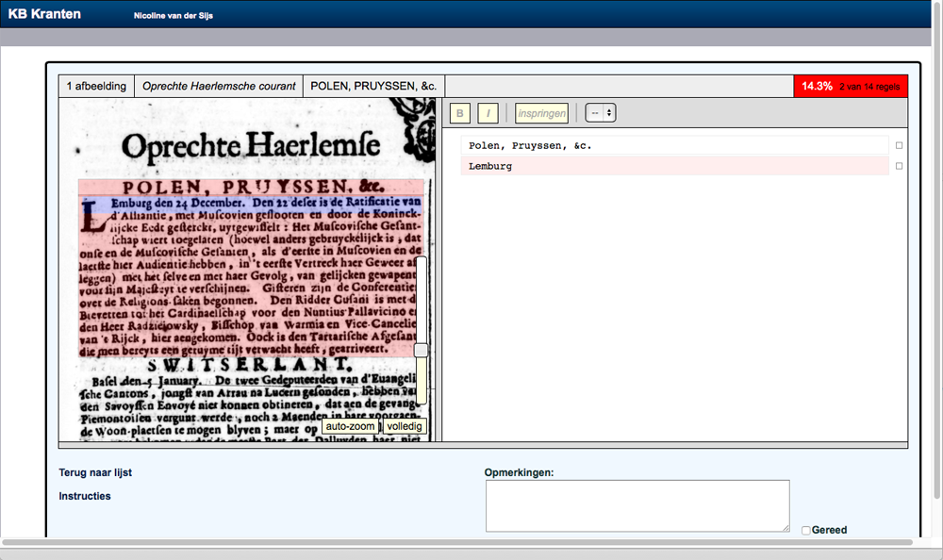Image resolution: width=943 pixels, height=560 pixels.
Task: Open the Instructies link
Action: [x=85, y=496]
